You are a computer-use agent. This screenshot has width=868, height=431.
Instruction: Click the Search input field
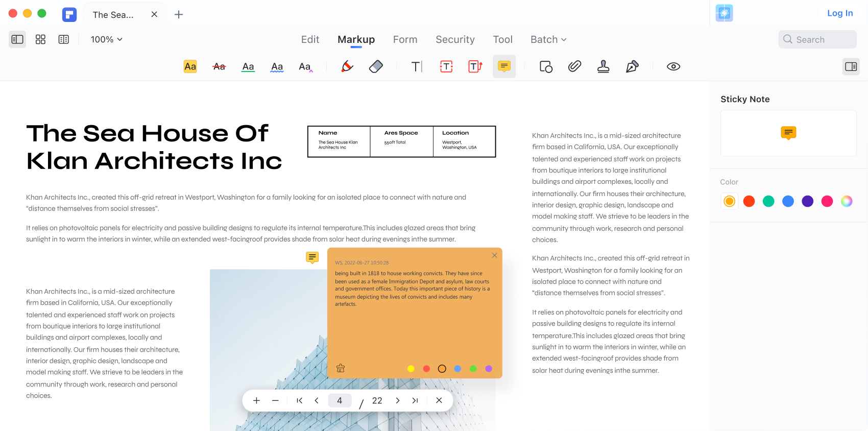(x=817, y=39)
